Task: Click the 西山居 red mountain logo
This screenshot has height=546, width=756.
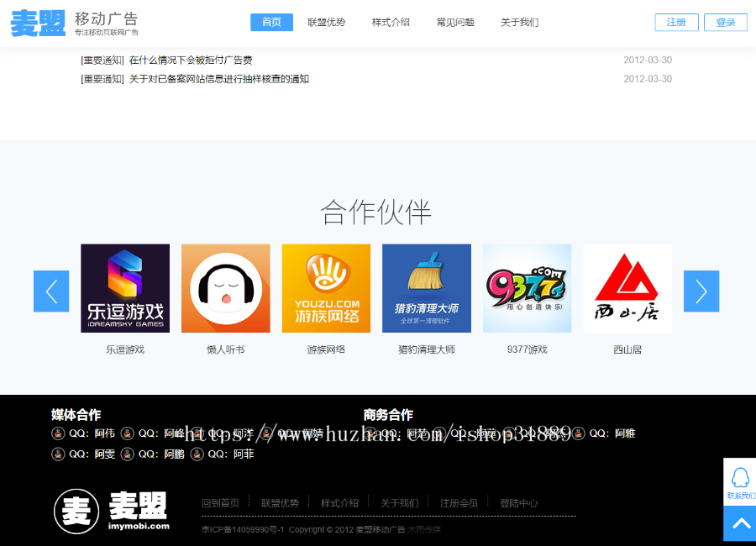Action: pyautogui.click(x=627, y=288)
